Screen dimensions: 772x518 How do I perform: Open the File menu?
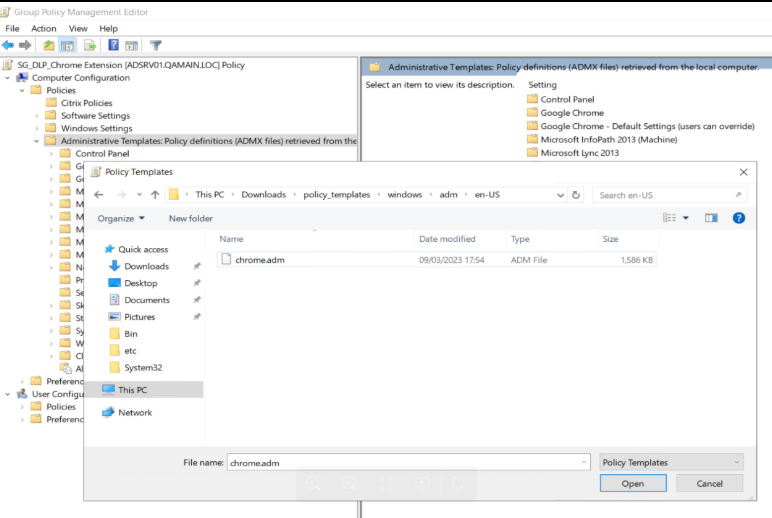pyautogui.click(x=12, y=29)
